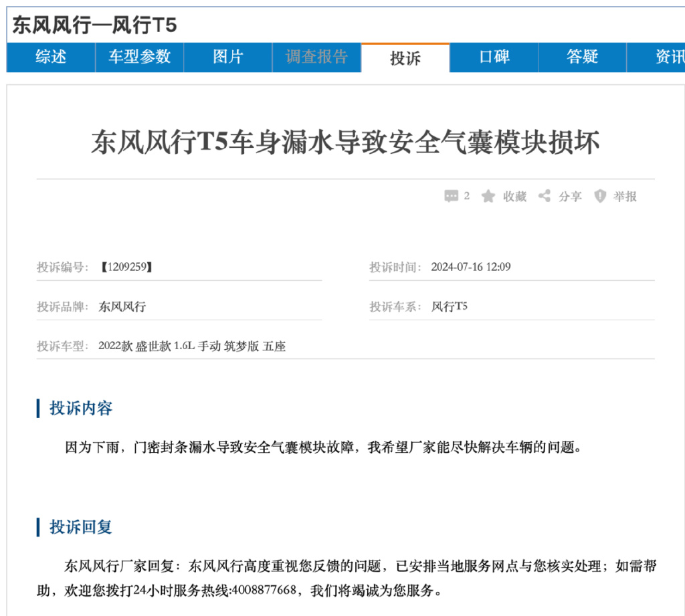This screenshot has width=685, height=616.
Task: Open the 口碑 tab
Action: click(494, 58)
